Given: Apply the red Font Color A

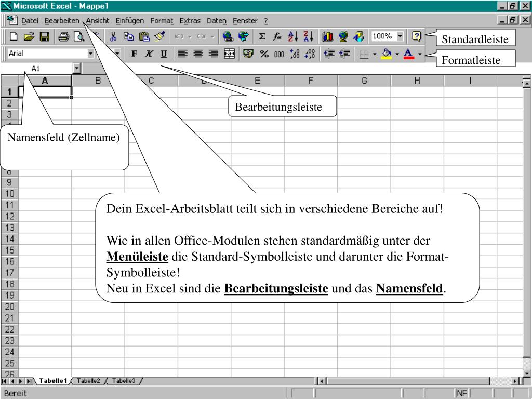Looking at the screenshot, I should pyautogui.click(x=409, y=54).
